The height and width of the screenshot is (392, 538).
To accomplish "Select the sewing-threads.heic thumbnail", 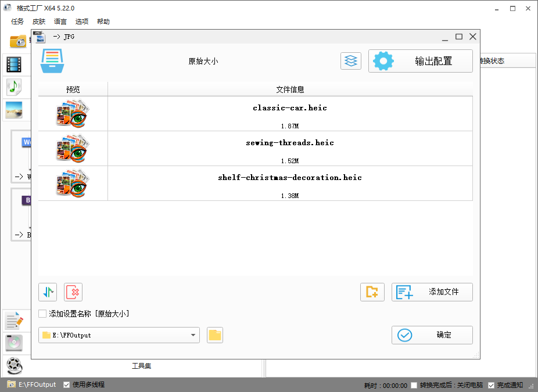I will point(73,149).
